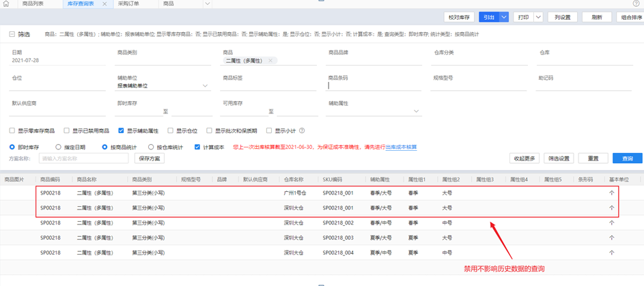Open the 辅助单位 dropdown
Viewport: 644px width, 286px height.
click(x=205, y=86)
